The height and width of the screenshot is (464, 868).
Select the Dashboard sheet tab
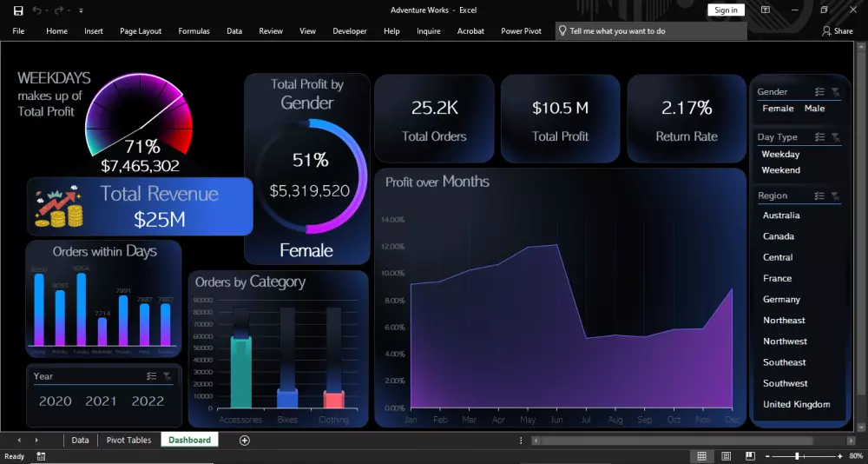(189, 441)
